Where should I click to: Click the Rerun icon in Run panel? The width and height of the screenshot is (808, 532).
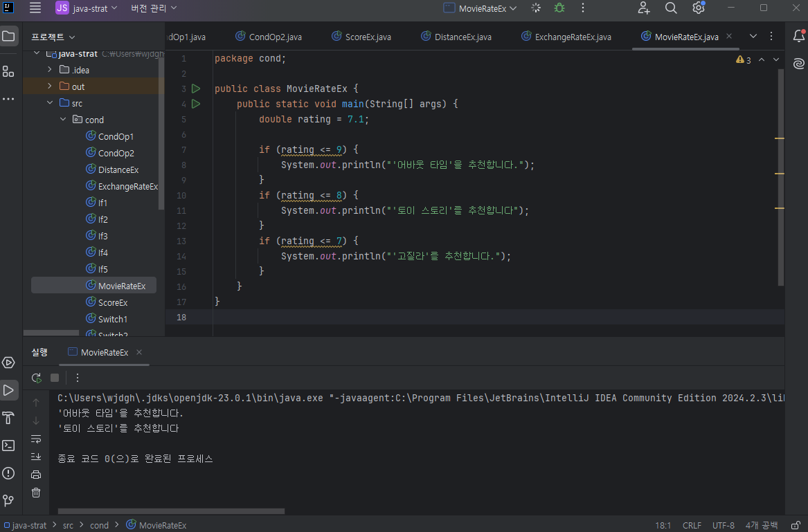[x=36, y=378]
